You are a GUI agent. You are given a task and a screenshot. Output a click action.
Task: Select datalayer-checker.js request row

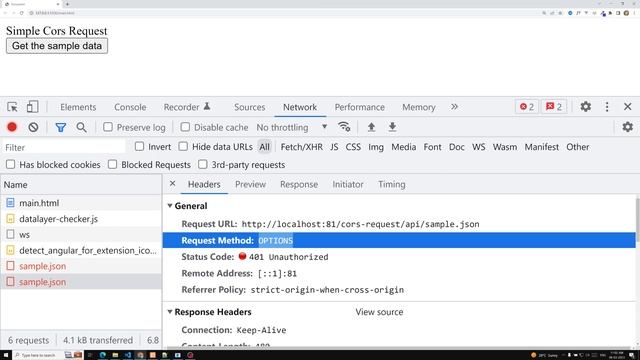pyautogui.click(x=81, y=219)
